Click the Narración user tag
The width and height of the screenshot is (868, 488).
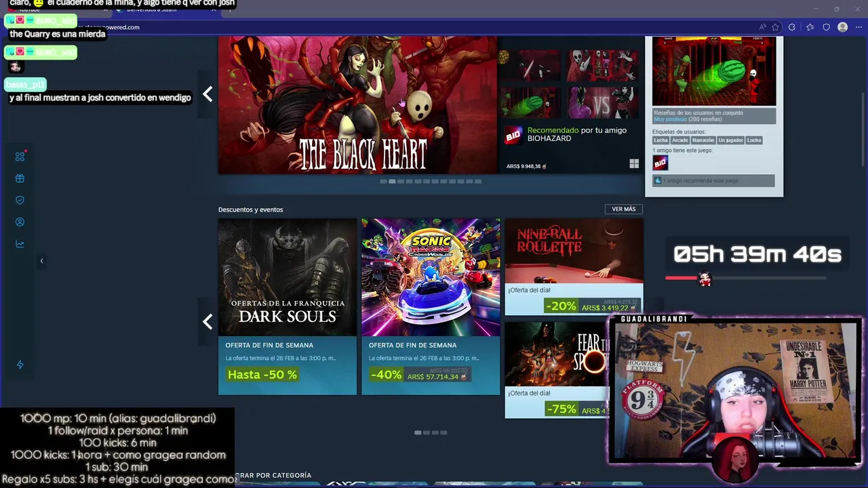[x=703, y=140]
